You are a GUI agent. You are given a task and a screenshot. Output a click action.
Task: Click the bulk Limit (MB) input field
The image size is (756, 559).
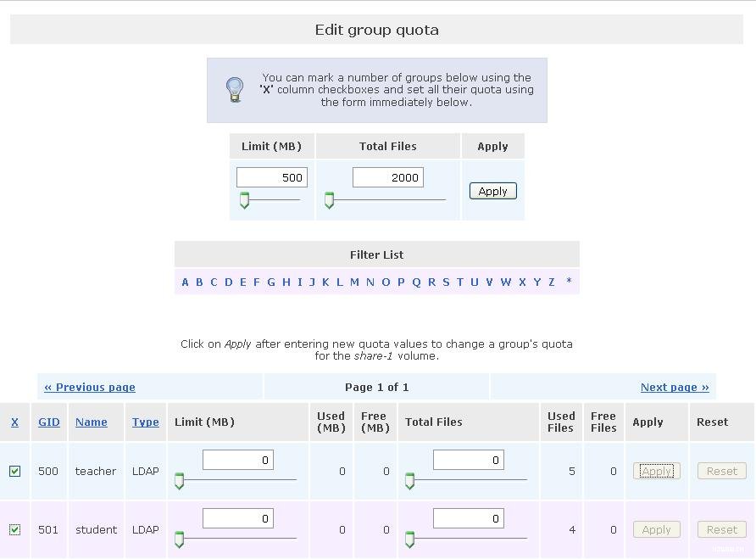coord(272,177)
